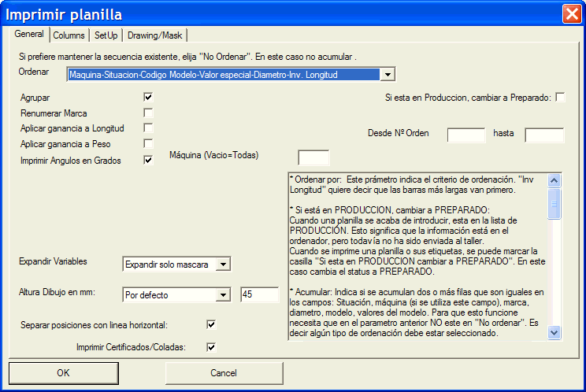Check Aplicar ganancia a Peso
The height and width of the screenshot is (392, 586).
148,144
